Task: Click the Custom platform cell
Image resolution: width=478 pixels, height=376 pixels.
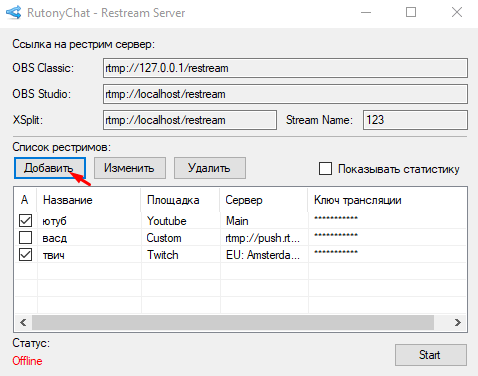Action: 164,238
